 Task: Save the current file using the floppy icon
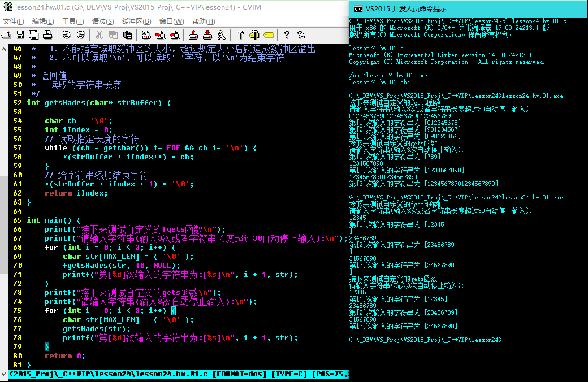[20, 35]
